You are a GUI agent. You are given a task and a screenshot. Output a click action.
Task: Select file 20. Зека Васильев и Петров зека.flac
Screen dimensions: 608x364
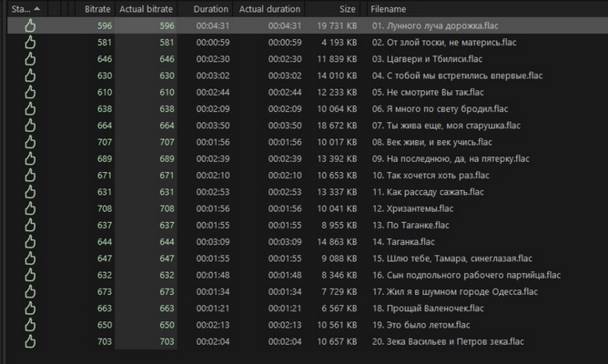coord(448,341)
